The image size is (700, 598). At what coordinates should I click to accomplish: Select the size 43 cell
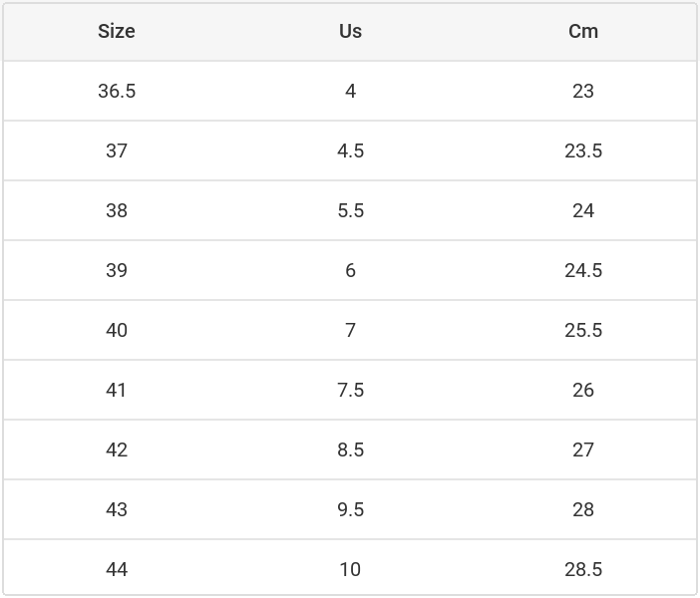click(x=117, y=509)
